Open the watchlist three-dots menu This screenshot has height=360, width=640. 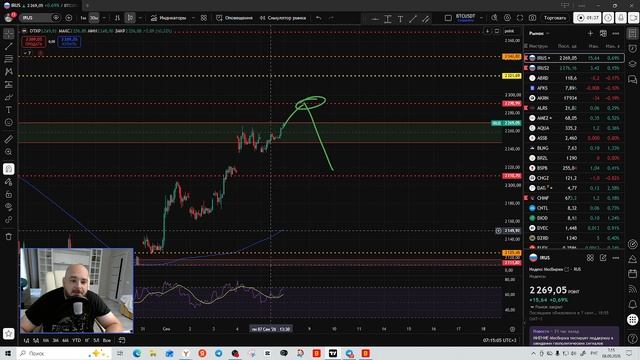(x=616, y=33)
